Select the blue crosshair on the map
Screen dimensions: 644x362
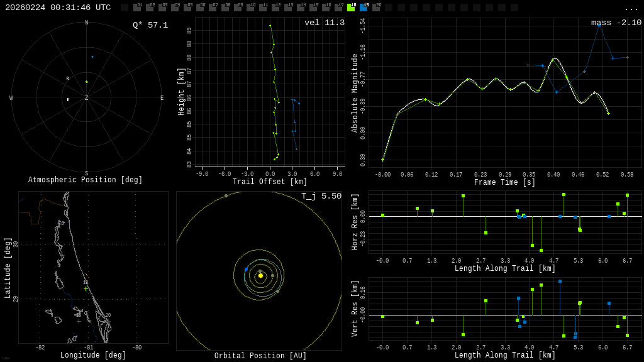point(79,321)
